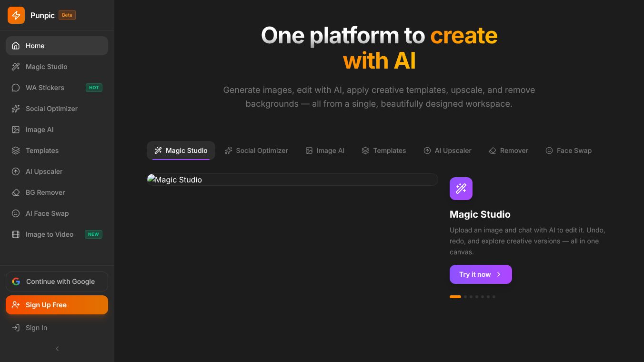
Task: Open the Remover tab
Action: [508, 151]
